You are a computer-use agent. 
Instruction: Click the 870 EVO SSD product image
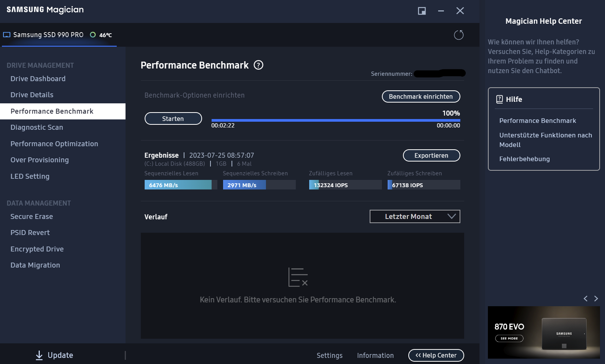click(564, 334)
